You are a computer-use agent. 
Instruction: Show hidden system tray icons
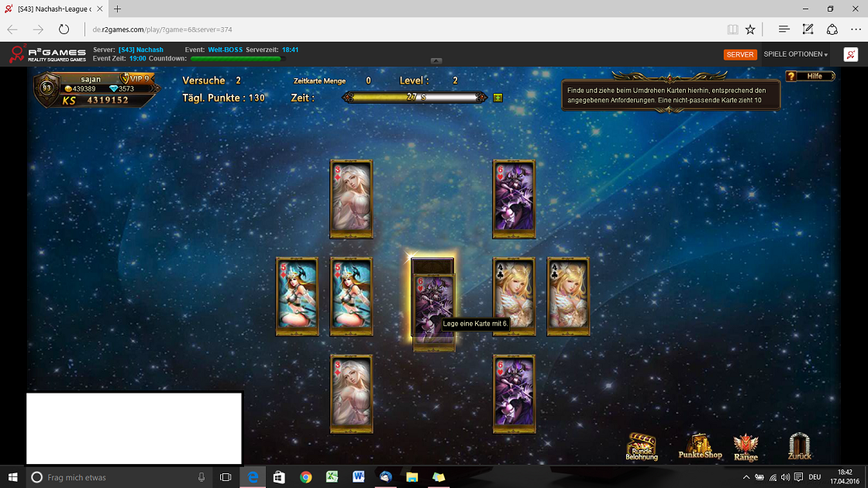coord(745,477)
